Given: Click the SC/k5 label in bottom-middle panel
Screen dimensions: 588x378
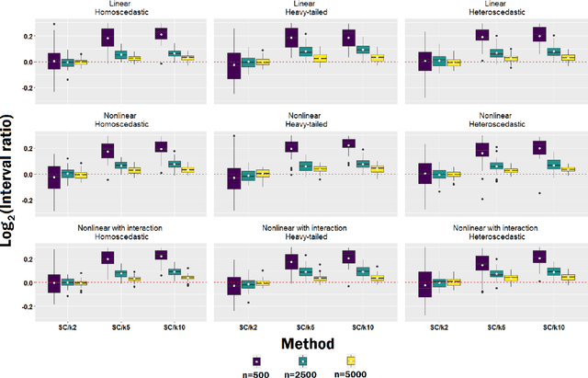Looking at the screenshot, I should (307, 326).
